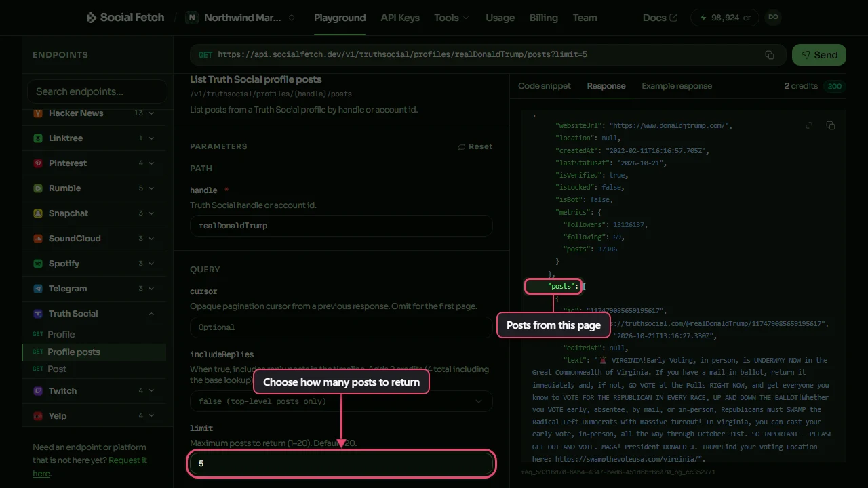
Task: Click the Twitch platform icon
Action: tap(38, 391)
